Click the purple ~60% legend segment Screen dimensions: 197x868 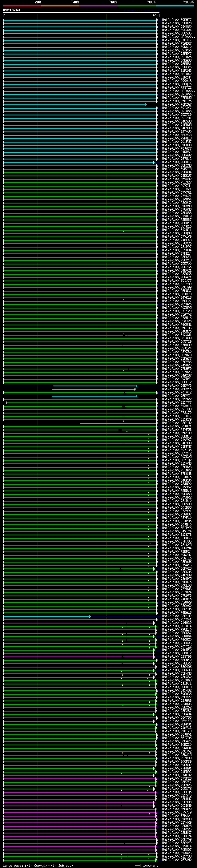point(99,6)
